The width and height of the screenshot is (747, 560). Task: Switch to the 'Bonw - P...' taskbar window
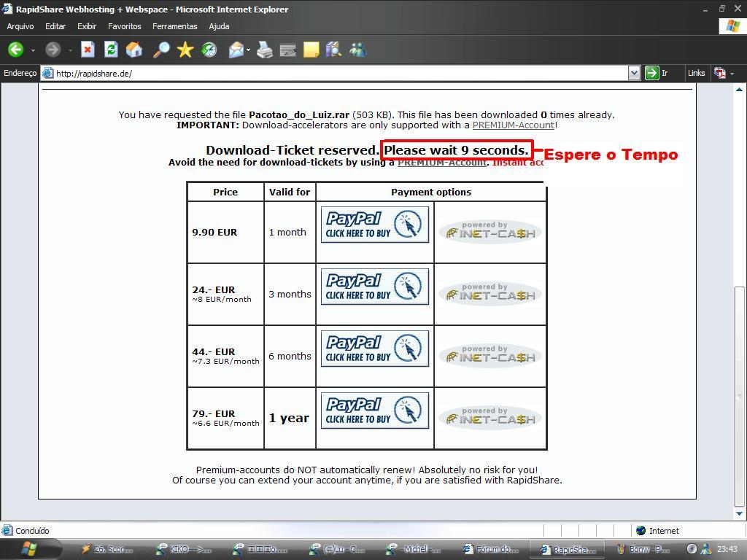click(644, 550)
